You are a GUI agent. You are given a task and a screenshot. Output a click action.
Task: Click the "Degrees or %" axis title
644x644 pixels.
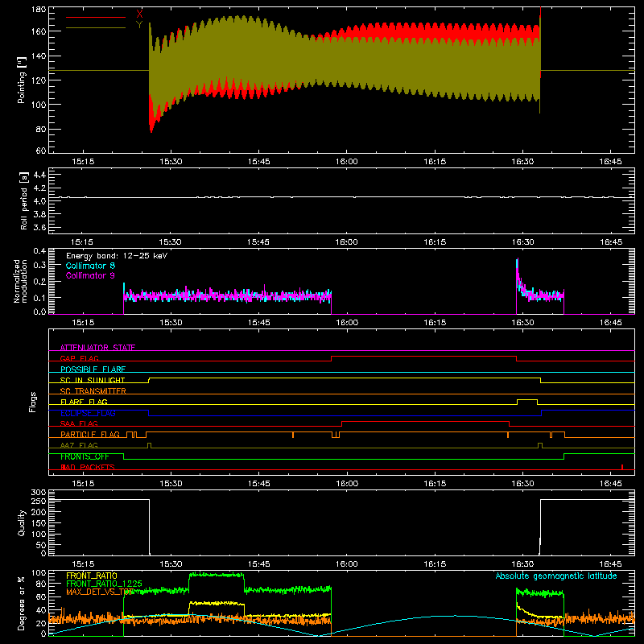(22, 604)
